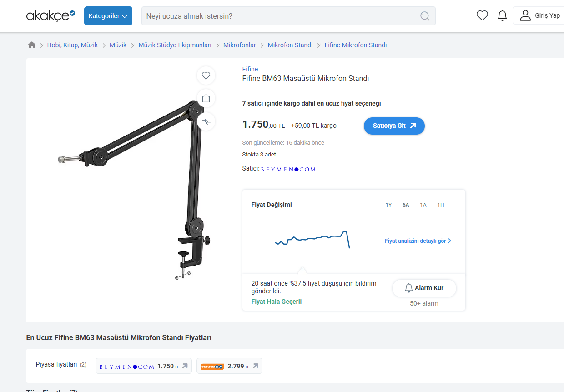
Task: Share the product using share icon
Action: [206, 98]
